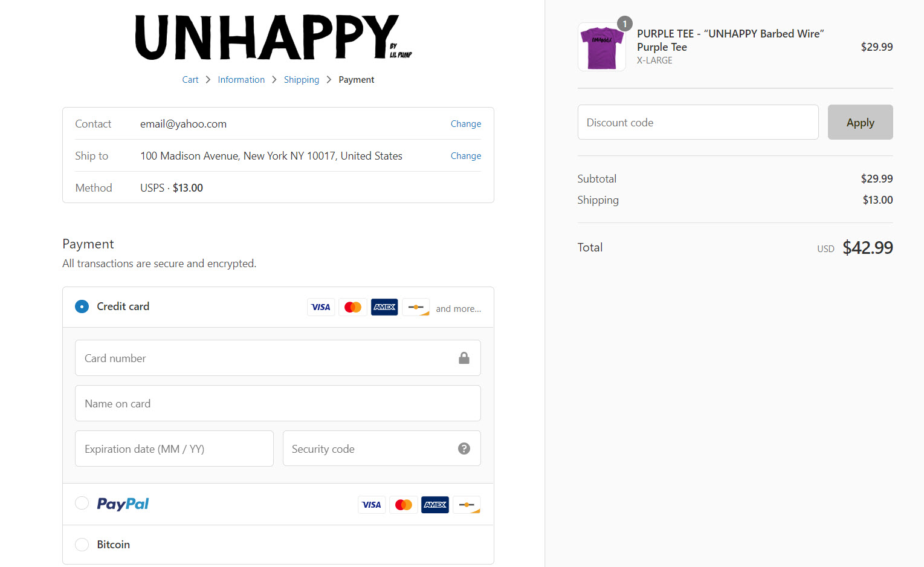Click the lock icon in card number field
The height and width of the screenshot is (567, 924).
pos(464,358)
